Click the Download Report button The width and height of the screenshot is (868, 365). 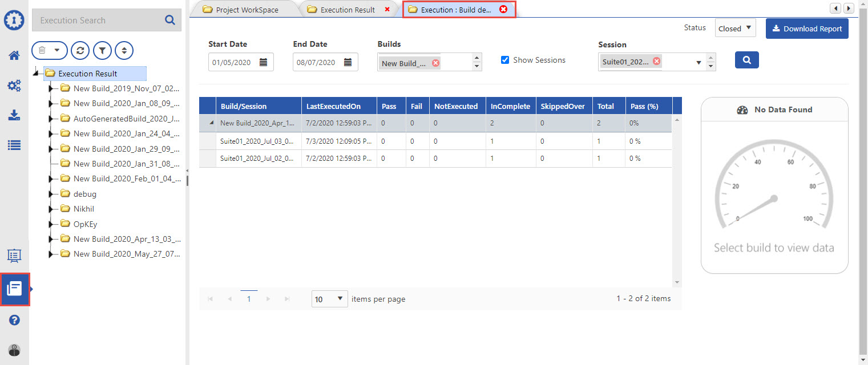pyautogui.click(x=807, y=29)
